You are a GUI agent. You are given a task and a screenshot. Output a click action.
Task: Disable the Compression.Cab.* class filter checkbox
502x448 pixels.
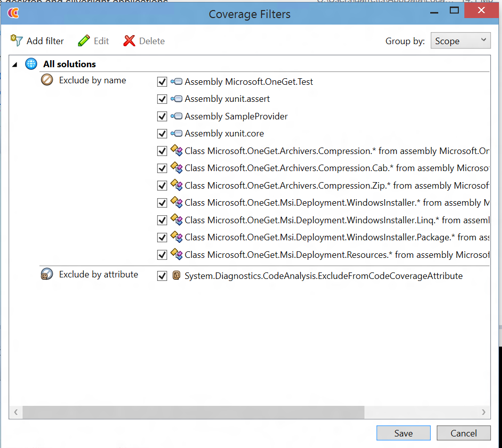coord(162,169)
